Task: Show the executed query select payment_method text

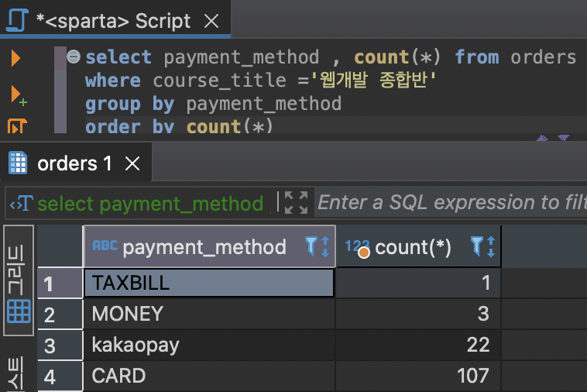Action: [150, 204]
